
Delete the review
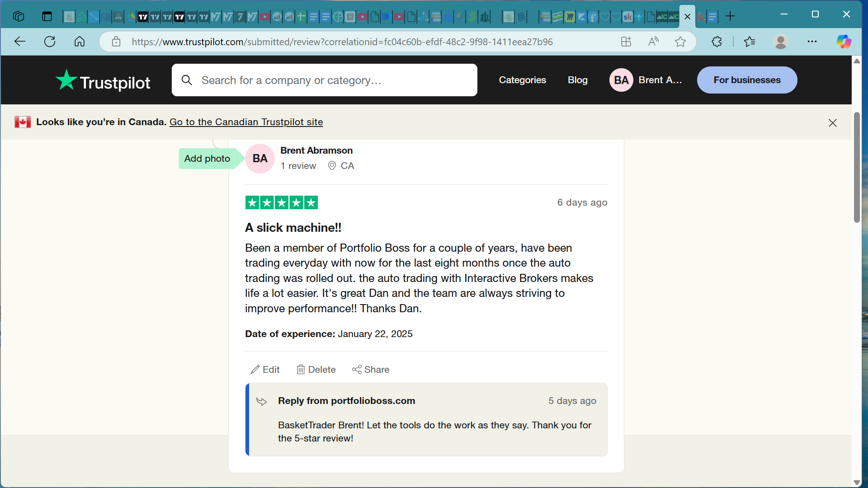316,370
